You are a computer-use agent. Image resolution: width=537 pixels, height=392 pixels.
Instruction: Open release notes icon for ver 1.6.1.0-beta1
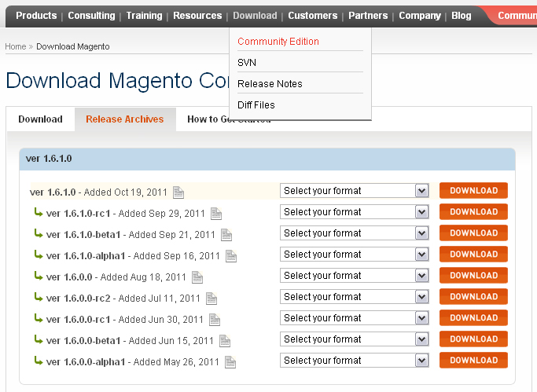(x=226, y=235)
